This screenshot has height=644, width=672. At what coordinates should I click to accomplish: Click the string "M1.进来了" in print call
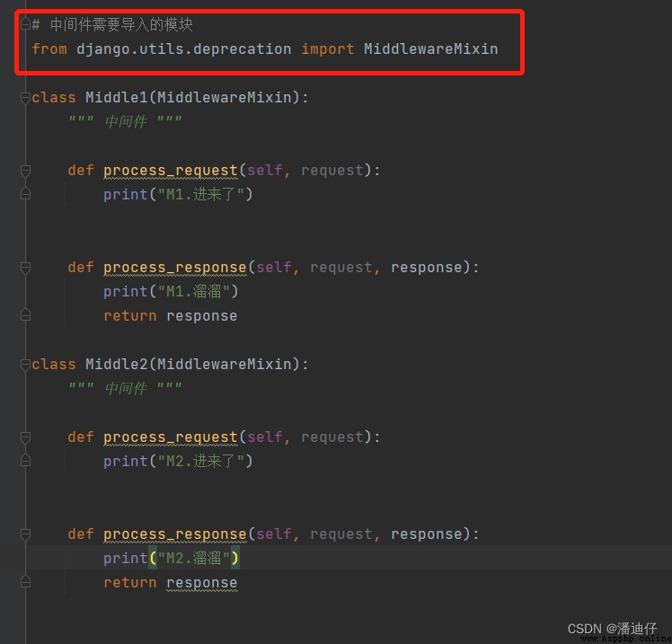pos(201,195)
